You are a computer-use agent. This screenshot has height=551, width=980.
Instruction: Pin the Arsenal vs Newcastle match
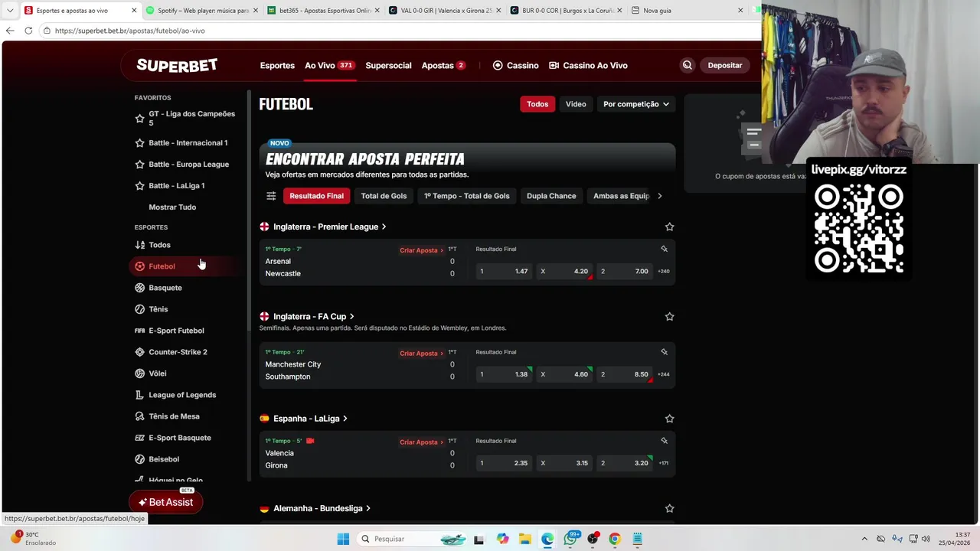[664, 249]
